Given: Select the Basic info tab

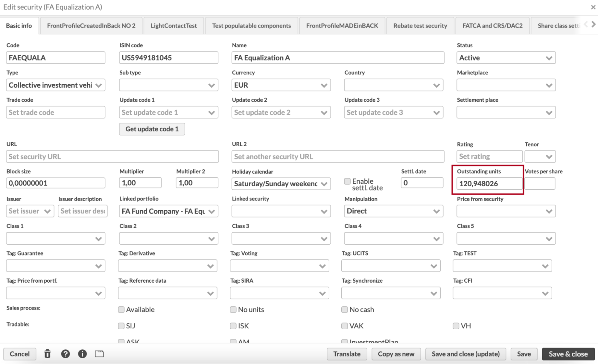Looking at the screenshot, I should click(19, 26).
